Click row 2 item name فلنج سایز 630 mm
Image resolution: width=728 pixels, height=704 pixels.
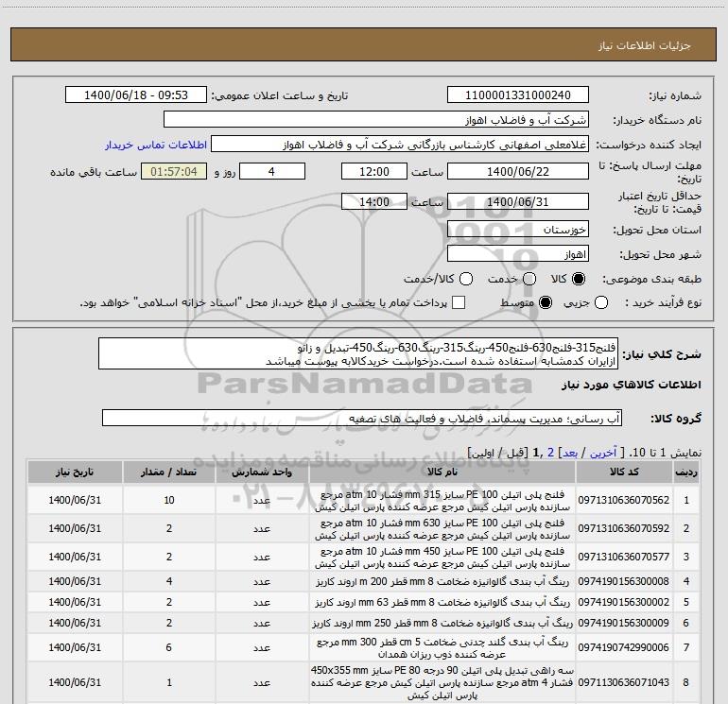(442, 529)
